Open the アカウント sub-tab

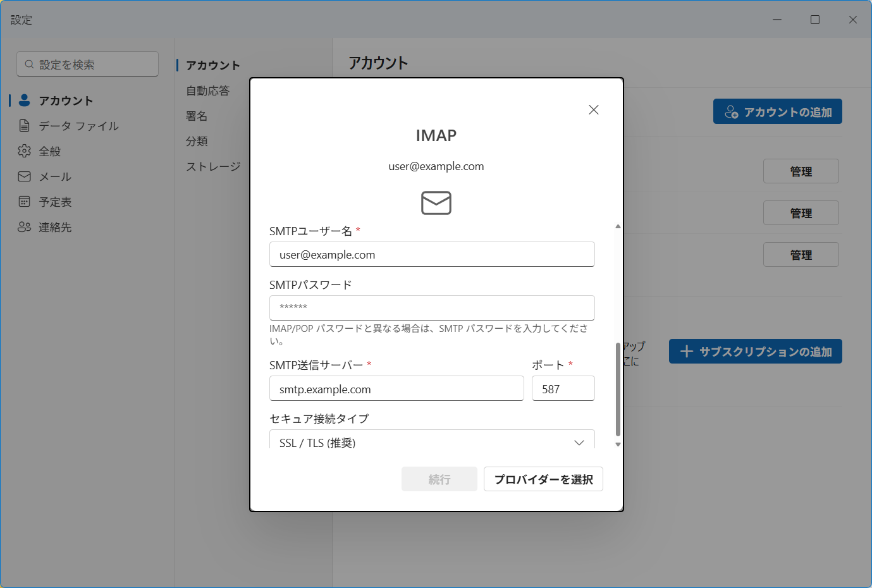click(x=212, y=65)
